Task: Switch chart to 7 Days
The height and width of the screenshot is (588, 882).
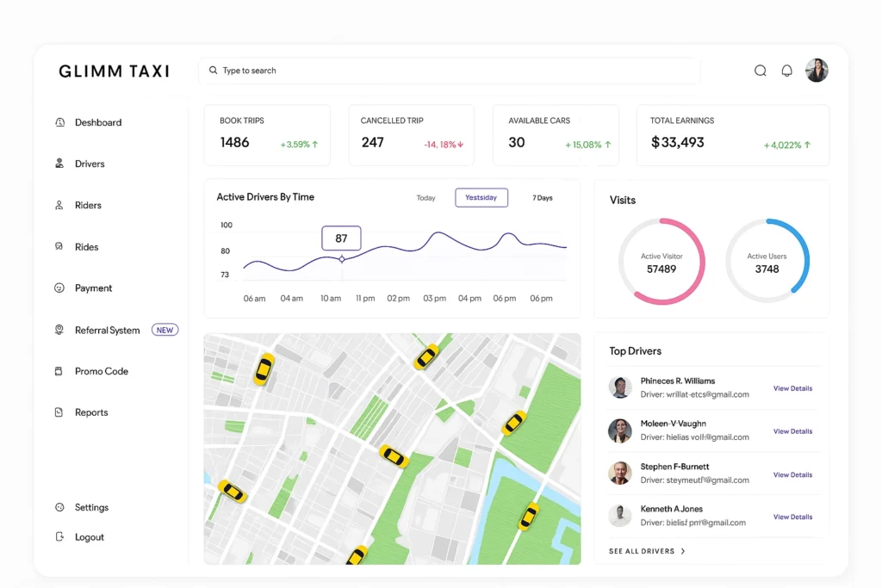Action: click(543, 198)
